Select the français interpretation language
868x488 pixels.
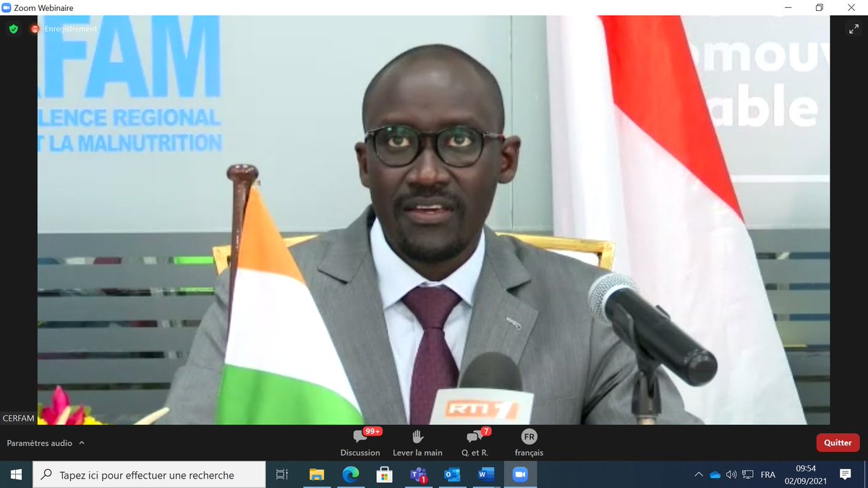529,442
